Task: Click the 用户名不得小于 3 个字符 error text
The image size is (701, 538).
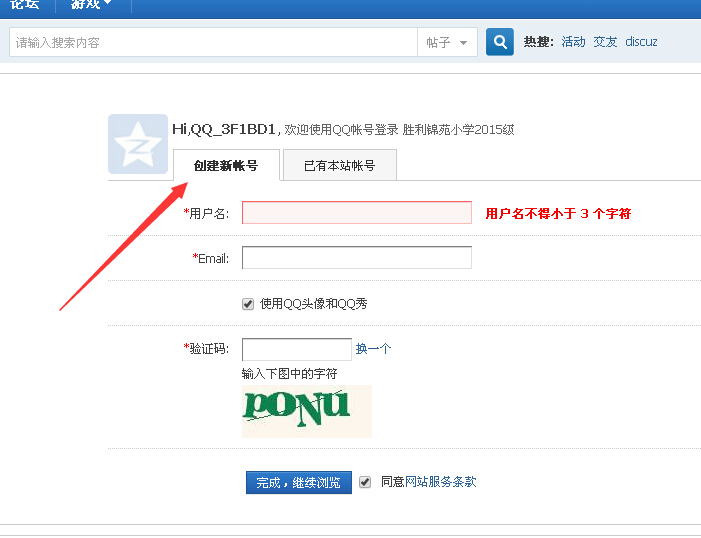Action: [558, 213]
